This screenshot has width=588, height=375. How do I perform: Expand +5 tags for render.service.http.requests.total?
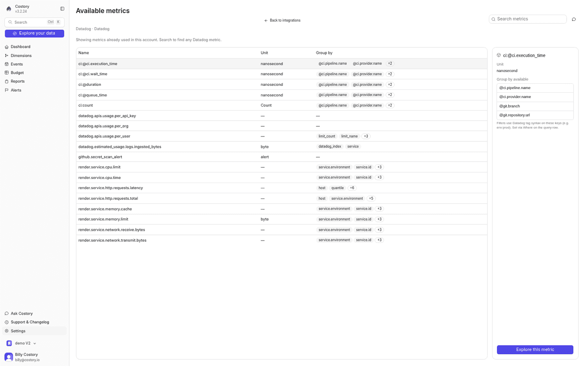pyautogui.click(x=371, y=199)
